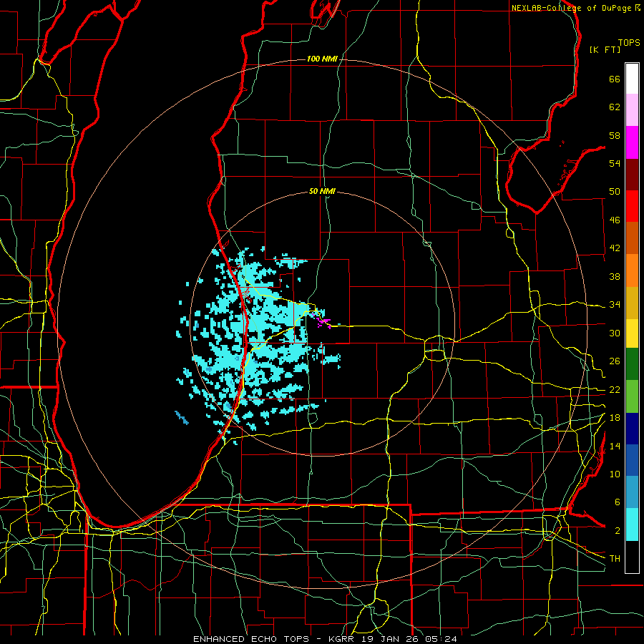
Task: Click the white 66 K FT color swatch
Action: [632, 79]
